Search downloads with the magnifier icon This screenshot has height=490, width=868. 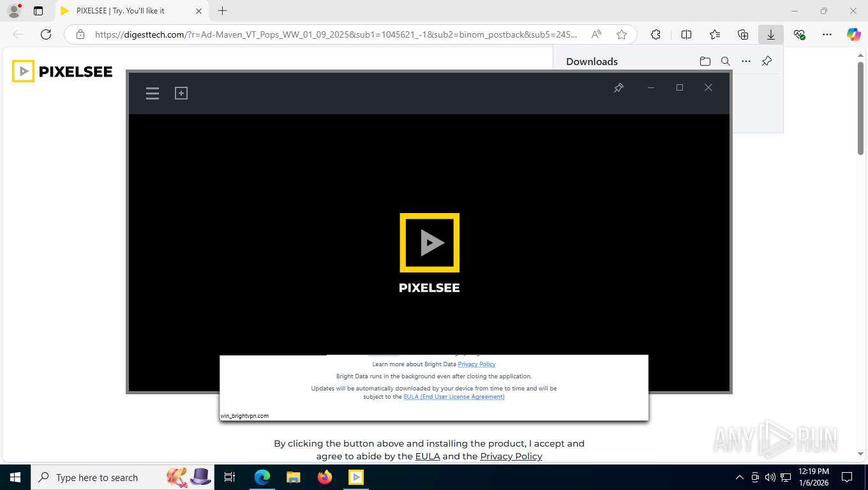click(x=726, y=61)
